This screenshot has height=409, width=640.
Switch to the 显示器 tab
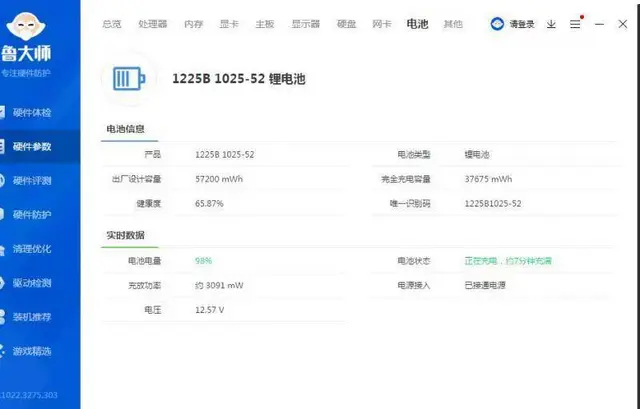click(305, 24)
